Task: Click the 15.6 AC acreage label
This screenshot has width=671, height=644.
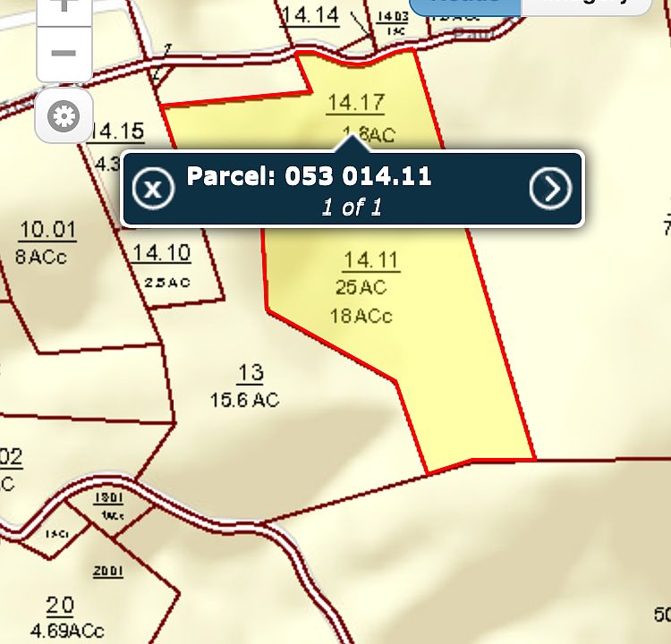Action: coord(245,400)
